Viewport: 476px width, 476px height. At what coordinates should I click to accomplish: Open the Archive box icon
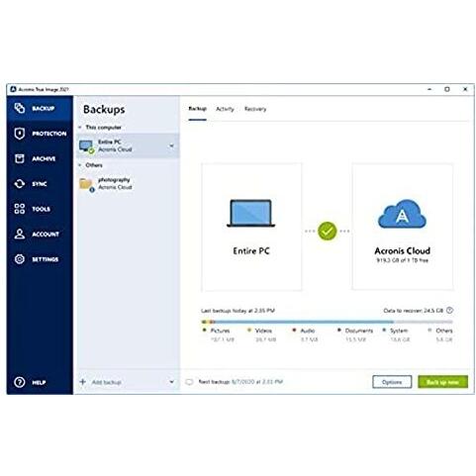coord(20,158)
